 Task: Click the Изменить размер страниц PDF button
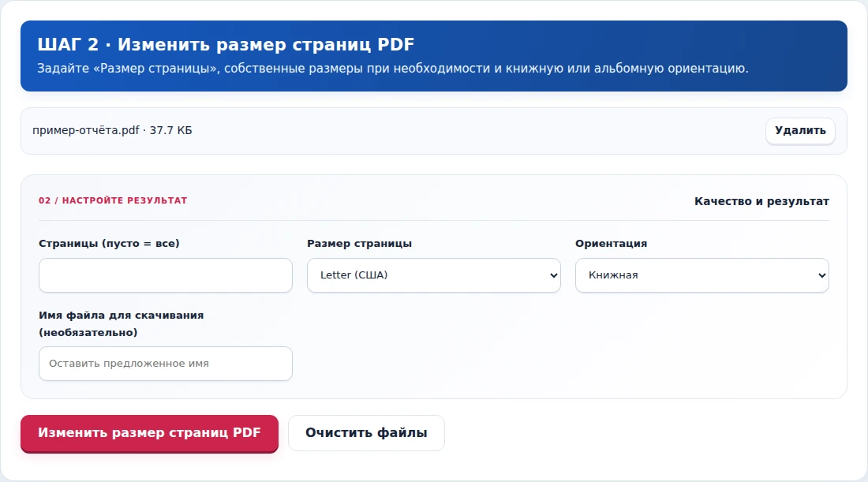click(149, 433)
